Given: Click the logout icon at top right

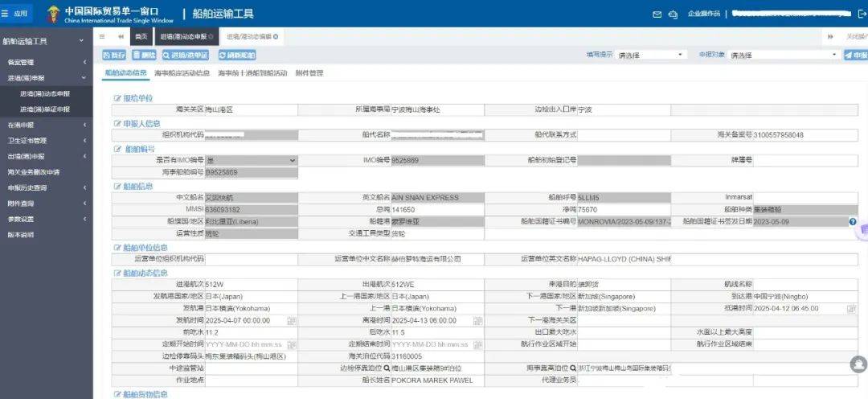Looking at the screenshot, I should 862,14.
